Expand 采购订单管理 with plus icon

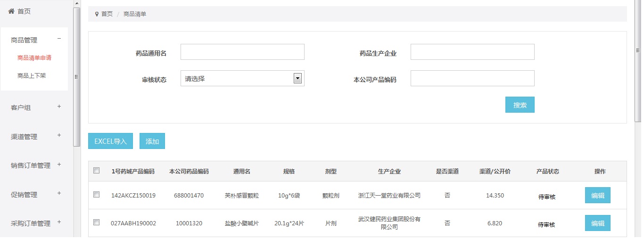pos(59,222)
